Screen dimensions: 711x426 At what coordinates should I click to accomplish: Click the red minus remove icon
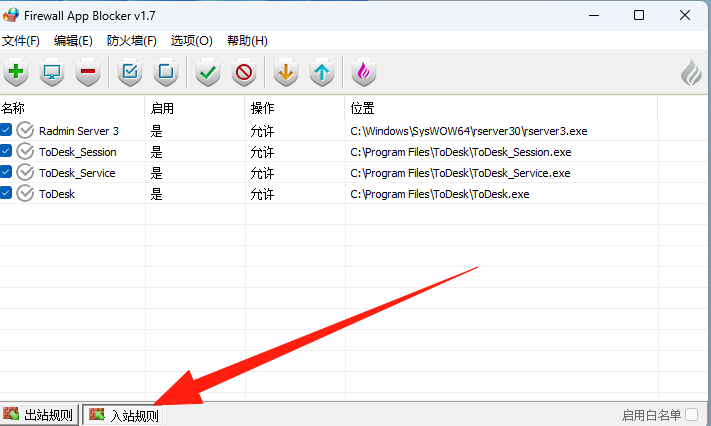click(x=88, y=72)
